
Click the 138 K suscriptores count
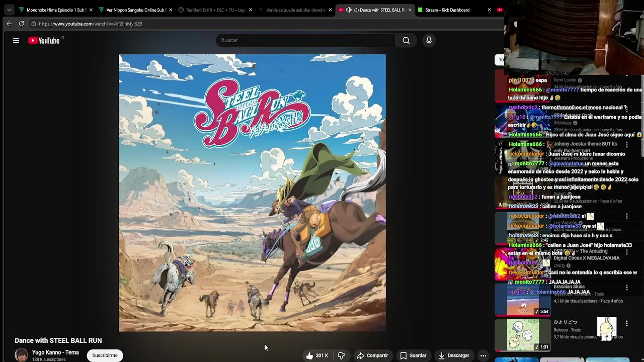[x=49, y=359]
